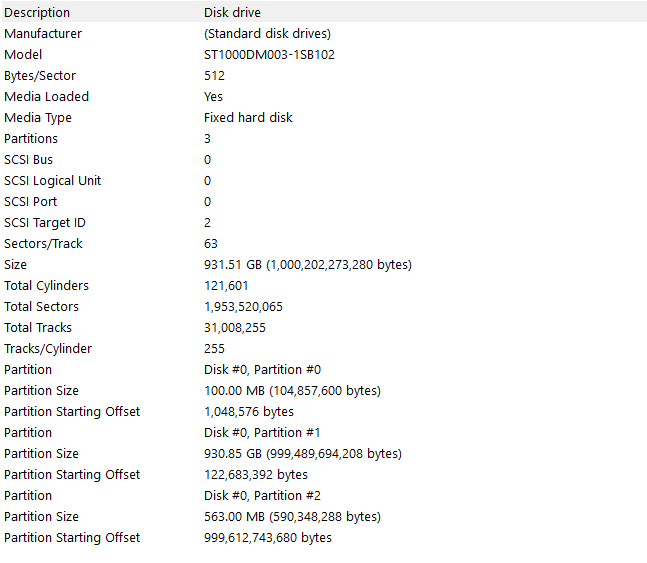Select the Partitions count row
The image size is (647, 563).
(x=31, y=138)
